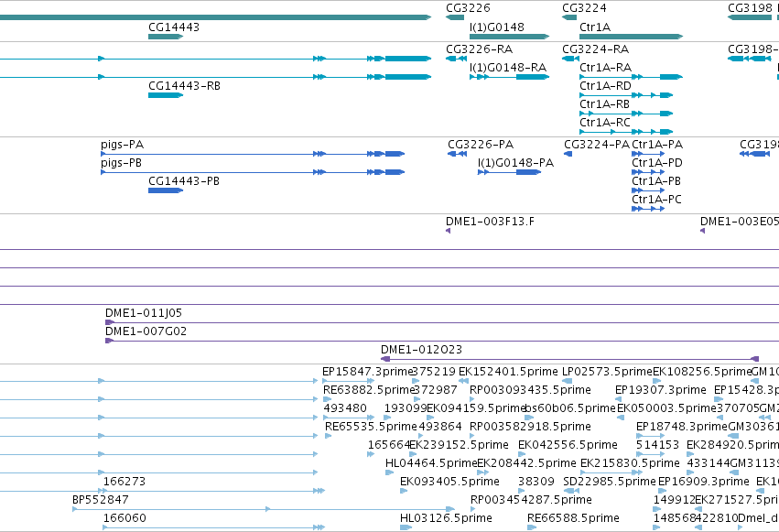Click the EP16909.3prime EST
Viewport: 779px width, 532px height.
pyautogui.click(x=661, y=491)
